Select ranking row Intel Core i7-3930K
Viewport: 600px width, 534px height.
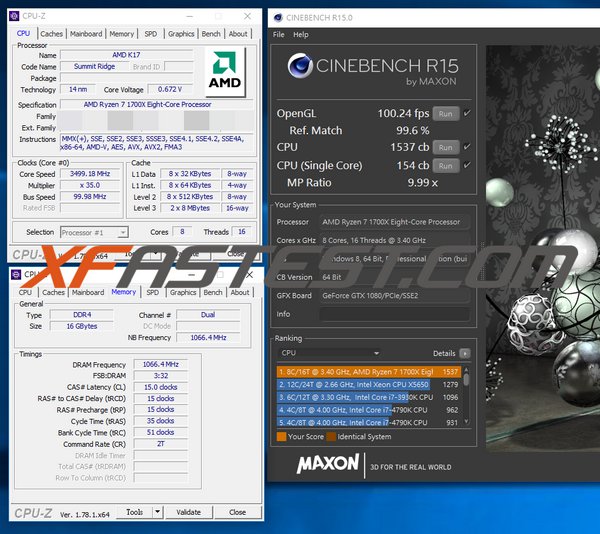tap(369, 397)
